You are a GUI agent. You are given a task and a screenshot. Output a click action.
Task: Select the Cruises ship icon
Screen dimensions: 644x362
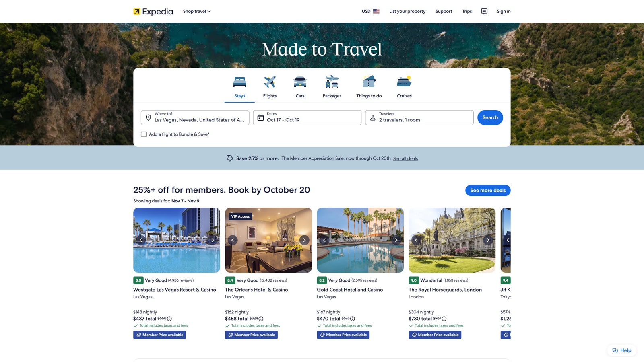coord(404,82)
